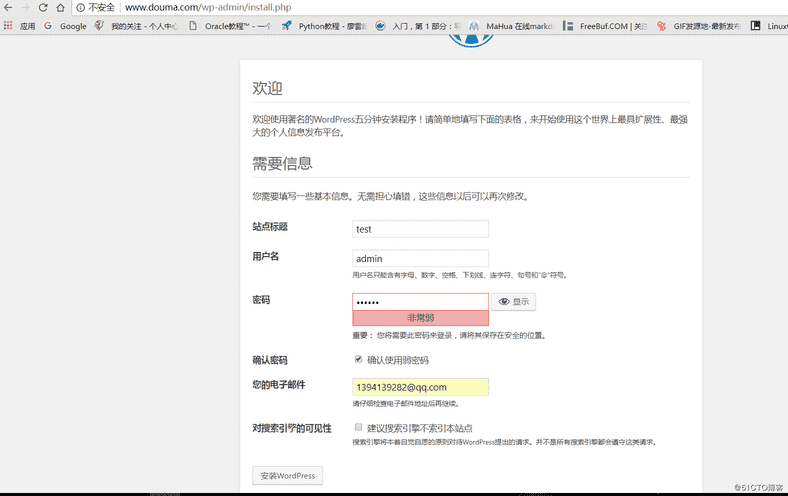Viewport: 788px width, 496px height.
Task: Show the password with the 显示 button
Action: pos(514,302)
